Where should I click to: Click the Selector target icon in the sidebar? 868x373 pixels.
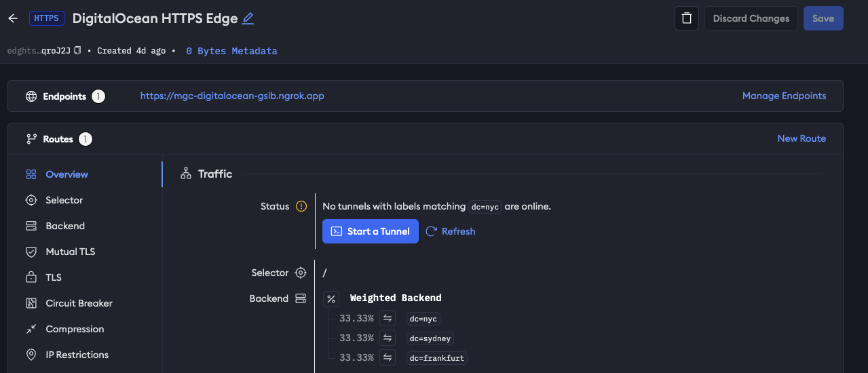point(31,200)
